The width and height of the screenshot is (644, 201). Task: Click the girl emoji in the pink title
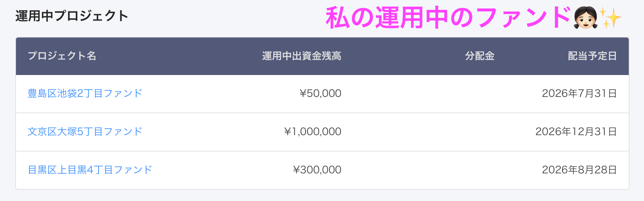point(585,17)
